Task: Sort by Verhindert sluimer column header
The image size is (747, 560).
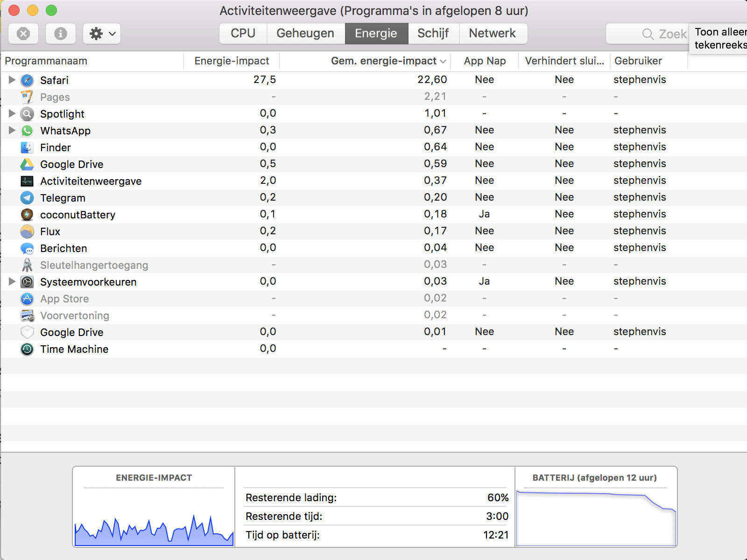Action: coord(564,61)
